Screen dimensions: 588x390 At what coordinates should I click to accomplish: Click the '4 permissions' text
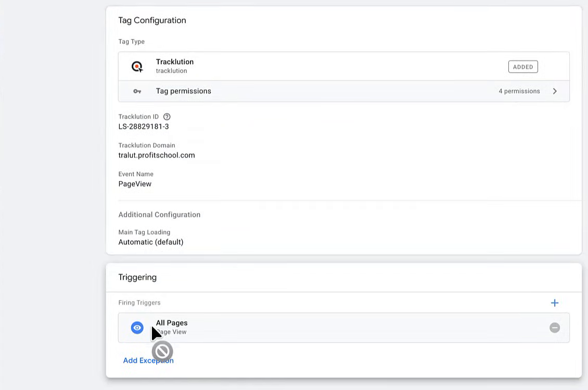click(x=519, y=91)
